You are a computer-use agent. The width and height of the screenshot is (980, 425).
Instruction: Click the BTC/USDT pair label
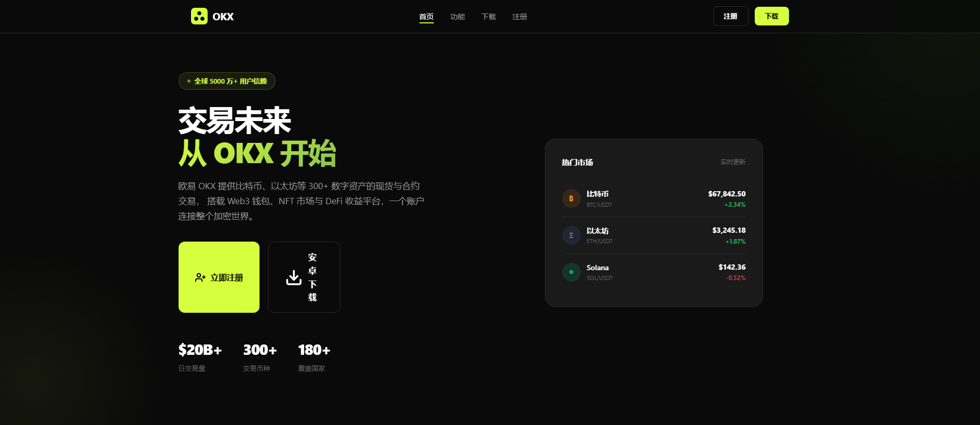[599, 205]
